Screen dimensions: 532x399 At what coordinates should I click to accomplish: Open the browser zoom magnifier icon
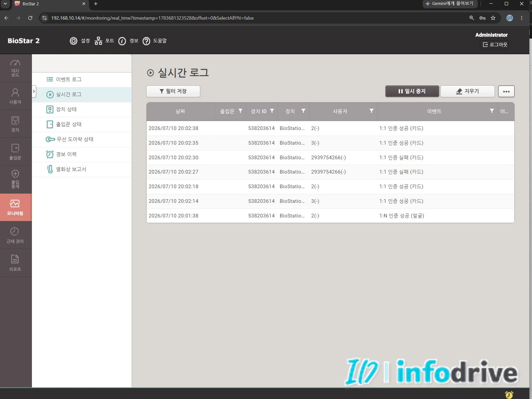(471, 18)
